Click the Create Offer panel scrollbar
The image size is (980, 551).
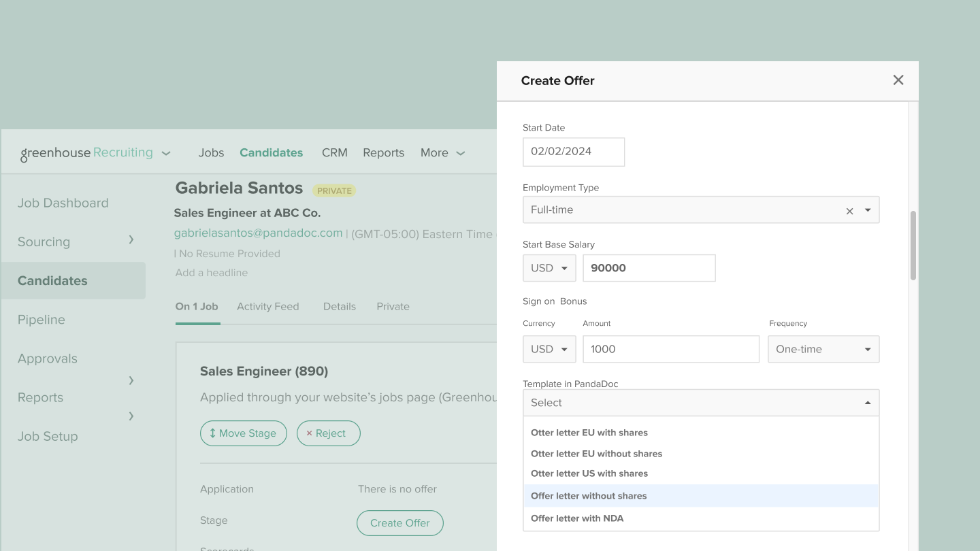(913, 245)
